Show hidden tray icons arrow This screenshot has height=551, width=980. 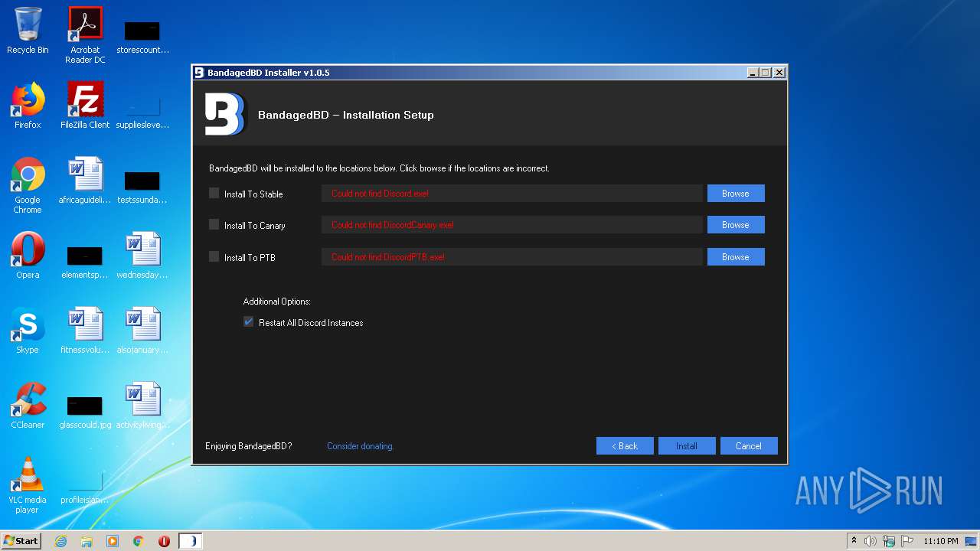(854, 540)
